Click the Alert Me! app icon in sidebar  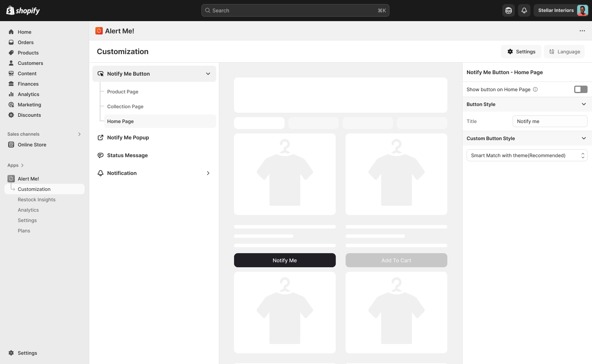pos(11,179)
